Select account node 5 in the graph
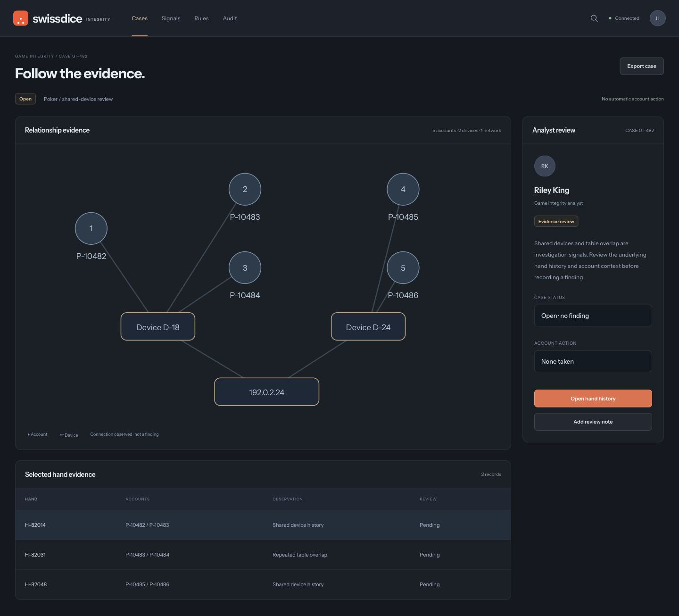The image size is (679, 616). (x=403, y=268)
